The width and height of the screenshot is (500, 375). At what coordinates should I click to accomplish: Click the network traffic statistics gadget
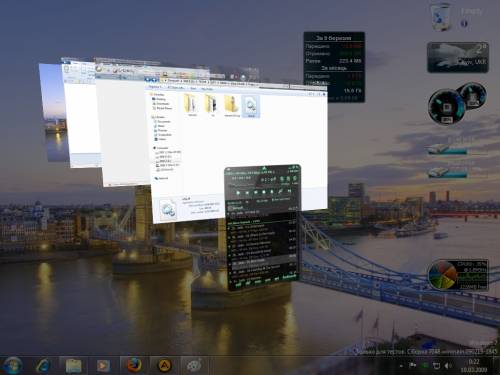(x=334, y=67)
